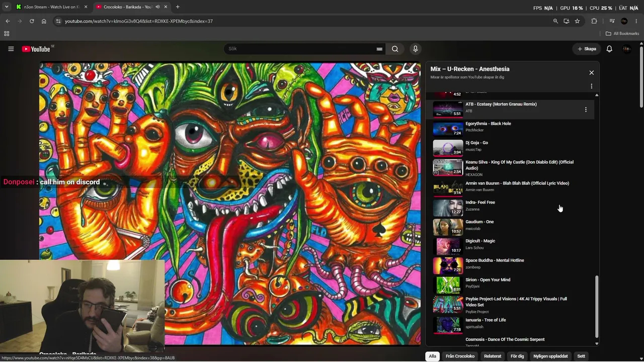This screenshot has width=644, height=362.
Task: Open options for ATB - Ecstasy row
Action: click(586, 110)
